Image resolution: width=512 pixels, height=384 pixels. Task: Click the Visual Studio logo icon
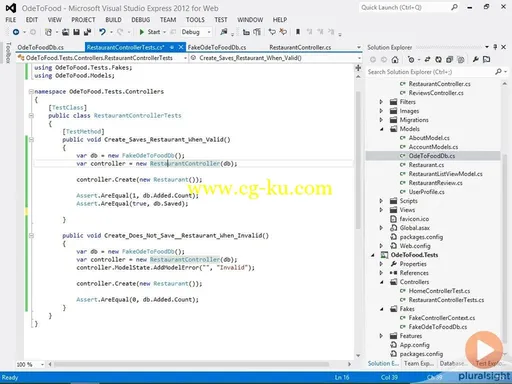tap(11, 8)
